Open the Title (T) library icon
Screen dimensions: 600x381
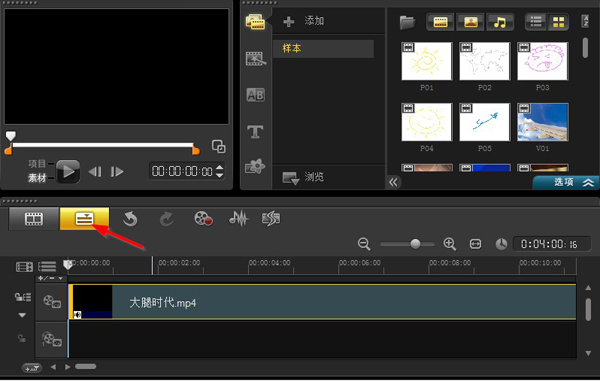pos(255,132)
